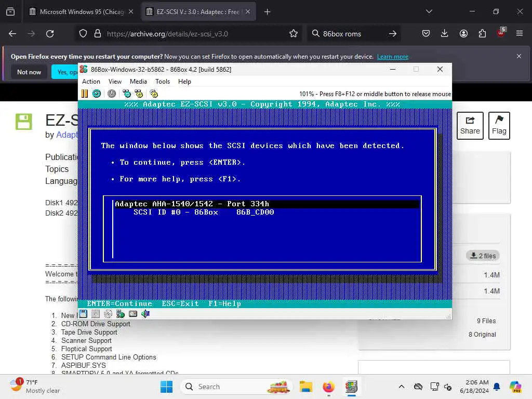This screenshot has height=399, width=532.
Task: Show hidden system tray icons
Action: pos(402,387)
